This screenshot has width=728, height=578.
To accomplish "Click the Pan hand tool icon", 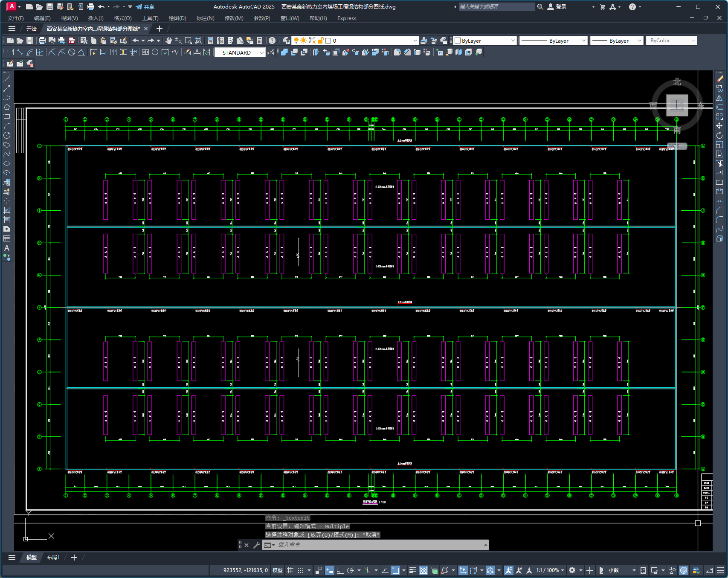I will (x=169, y=41).
